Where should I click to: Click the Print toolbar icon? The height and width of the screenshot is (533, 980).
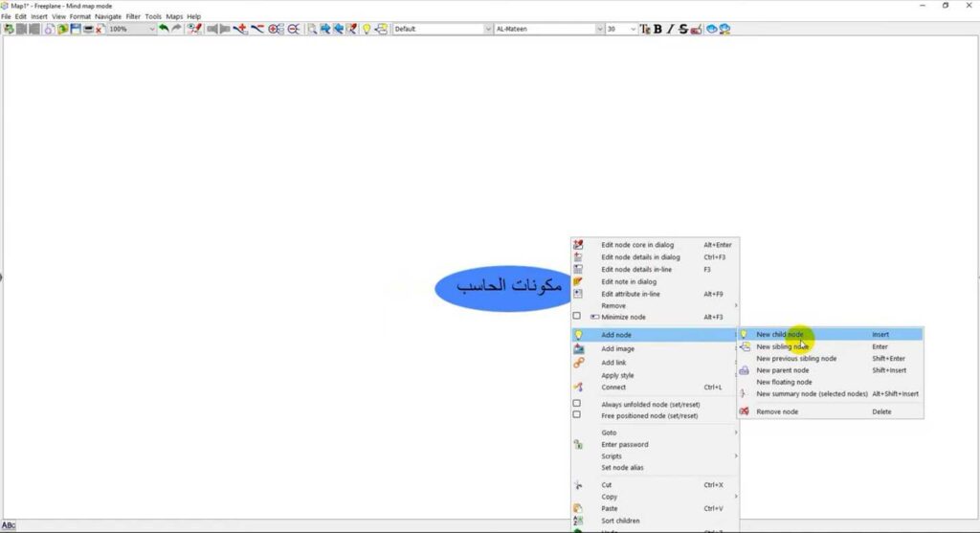88,29
